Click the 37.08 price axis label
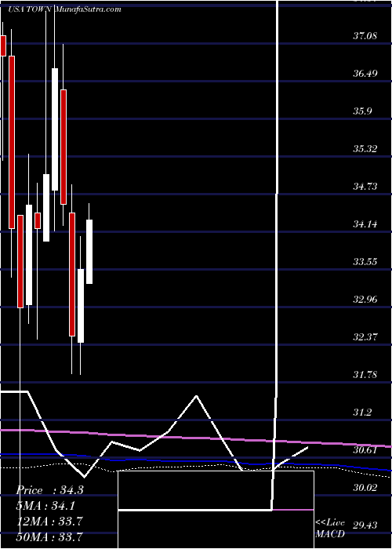392x549 pixels. click(365, 36)
